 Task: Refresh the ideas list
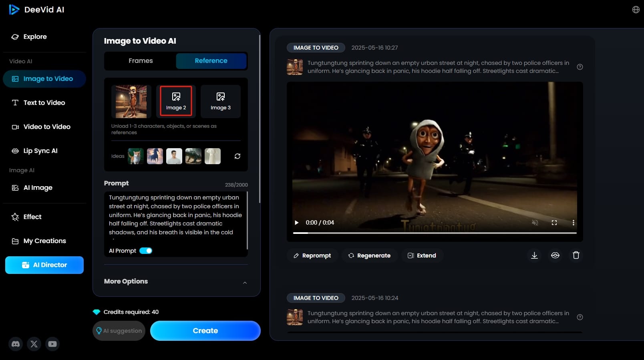(x=237, y=156)
